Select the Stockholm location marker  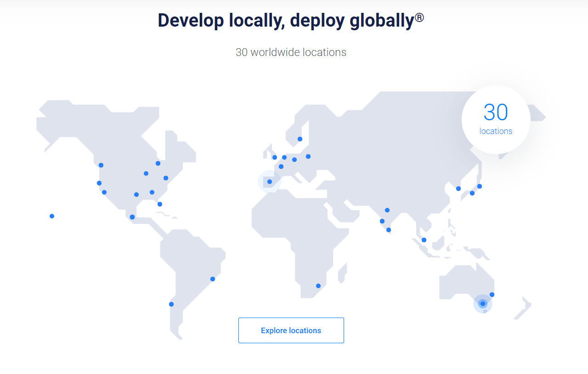[x=300, y=138]
